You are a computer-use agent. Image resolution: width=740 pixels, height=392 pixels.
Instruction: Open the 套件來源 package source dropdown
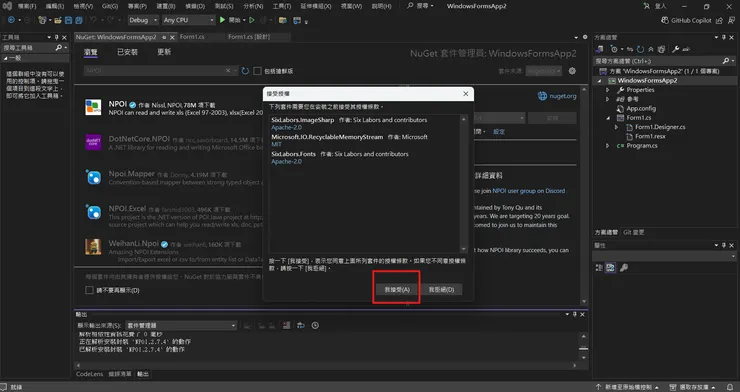[544, 71]
